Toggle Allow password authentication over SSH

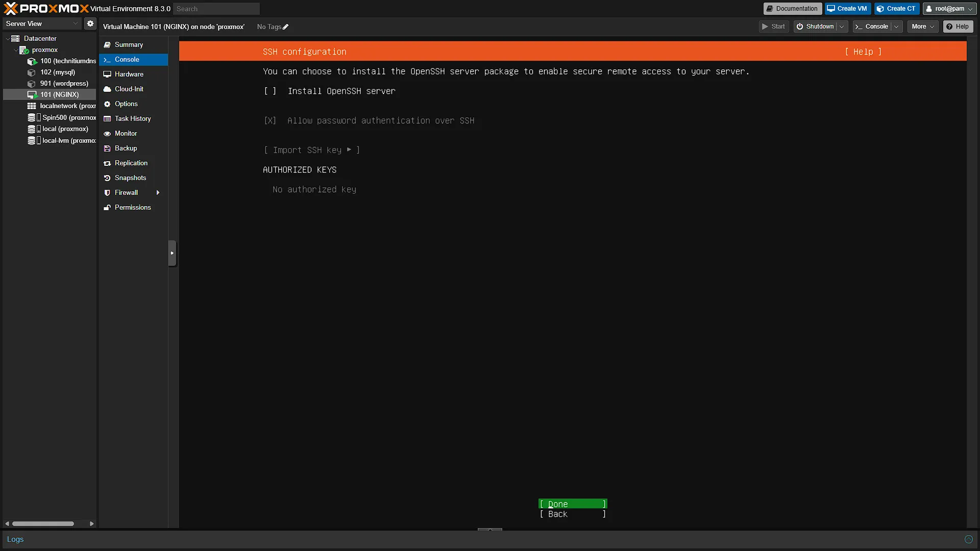(270, 121)
